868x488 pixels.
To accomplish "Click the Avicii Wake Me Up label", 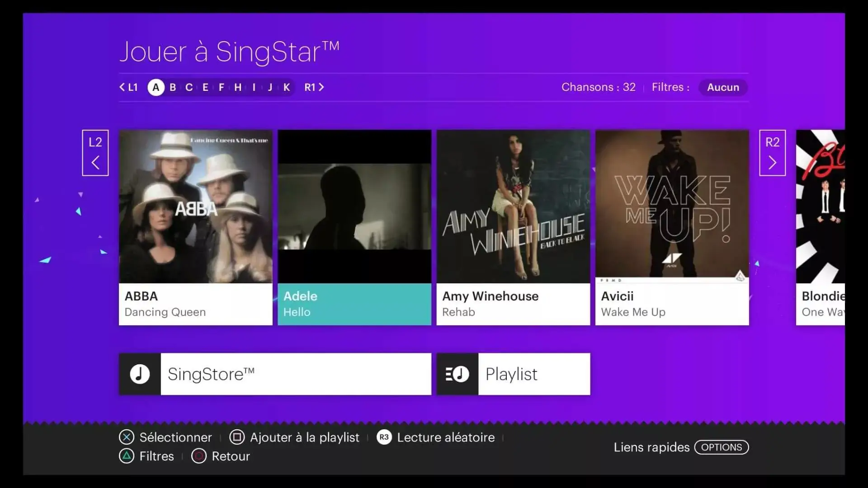I will [672, 304].
